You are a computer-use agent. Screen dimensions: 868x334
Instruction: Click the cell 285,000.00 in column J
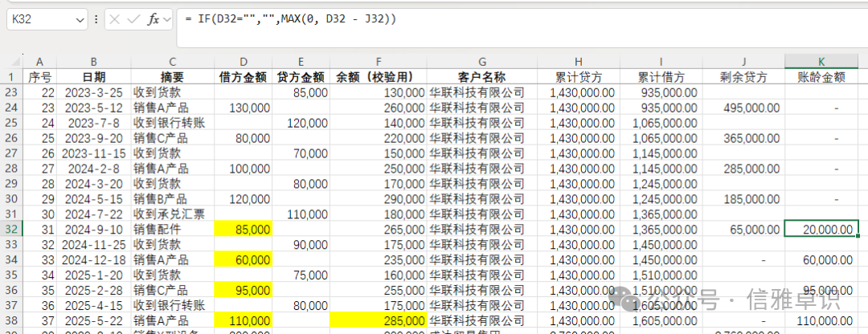(743, 168)
